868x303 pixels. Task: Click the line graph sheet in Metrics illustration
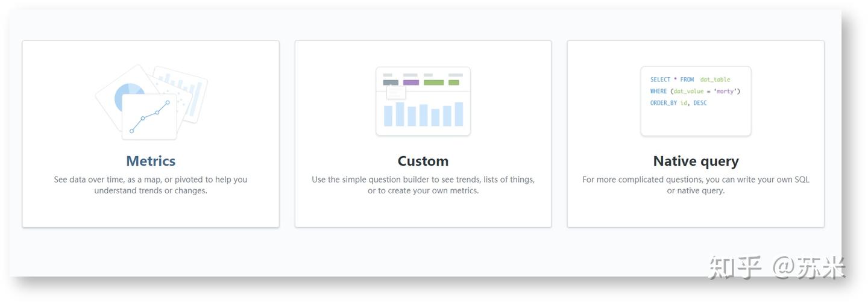[x=149, y=116]
